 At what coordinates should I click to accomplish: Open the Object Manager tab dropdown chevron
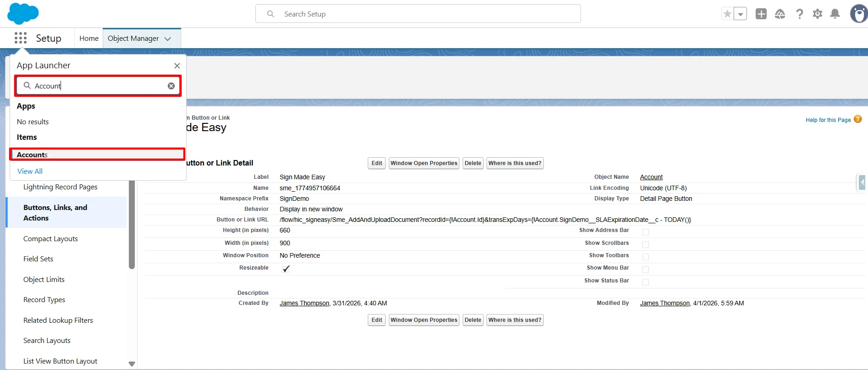tap(168, 39)
